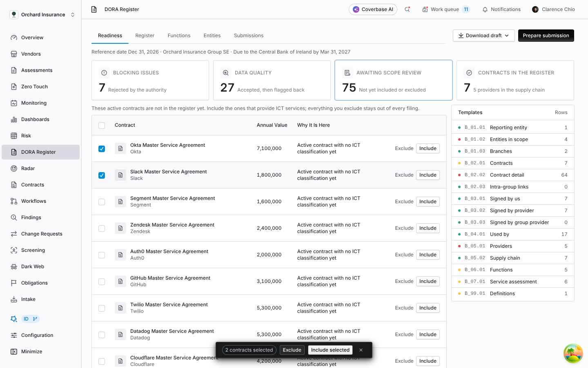The width and height of the screenshot is (588, 368).
Task: Check the Segment Master Service Agreement checkbox
Action: (x=102, y=202)
